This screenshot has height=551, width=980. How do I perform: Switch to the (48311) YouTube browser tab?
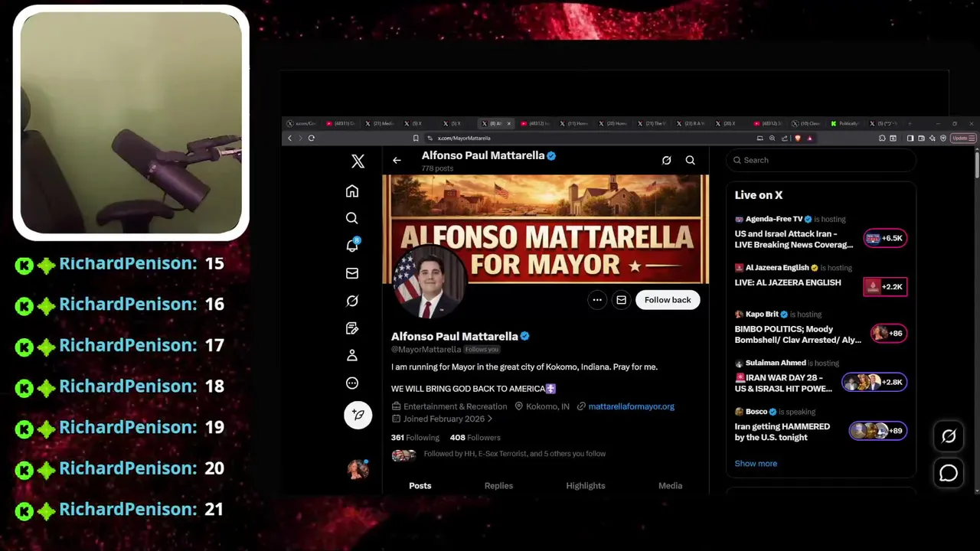coord(341,123)
